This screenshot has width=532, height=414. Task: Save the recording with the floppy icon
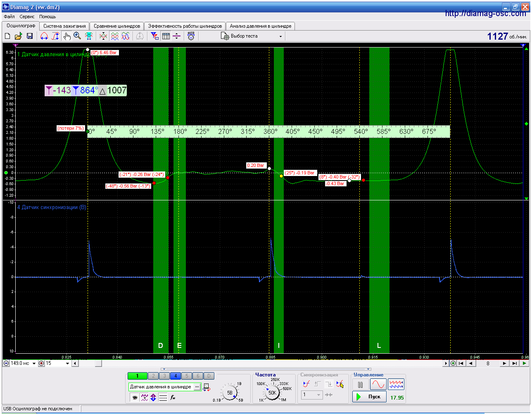30,36
